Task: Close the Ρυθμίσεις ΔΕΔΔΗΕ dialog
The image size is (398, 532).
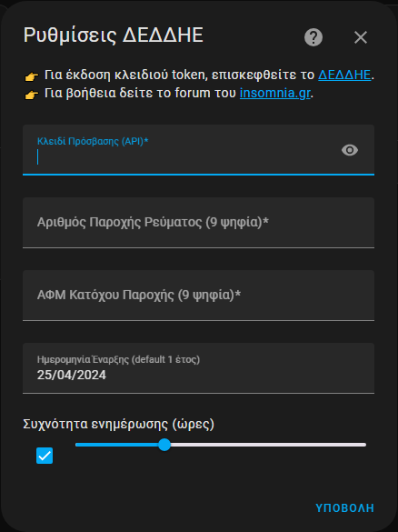Action: 361,37
